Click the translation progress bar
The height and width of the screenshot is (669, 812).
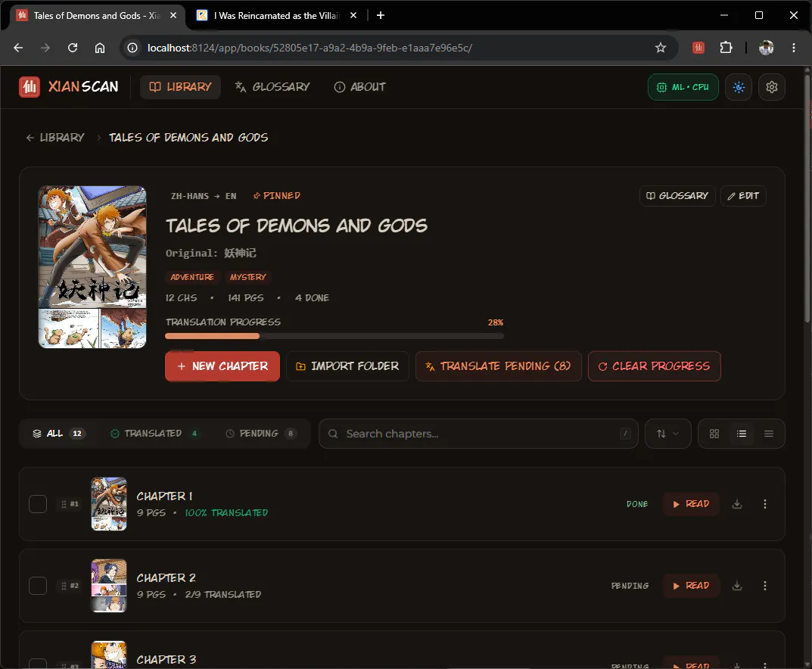point(334,336)
